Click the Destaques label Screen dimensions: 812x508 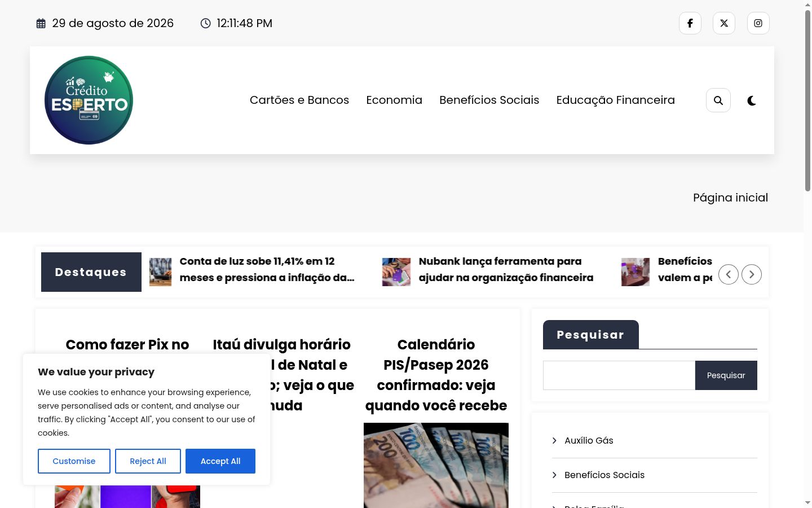coord(91,272)
